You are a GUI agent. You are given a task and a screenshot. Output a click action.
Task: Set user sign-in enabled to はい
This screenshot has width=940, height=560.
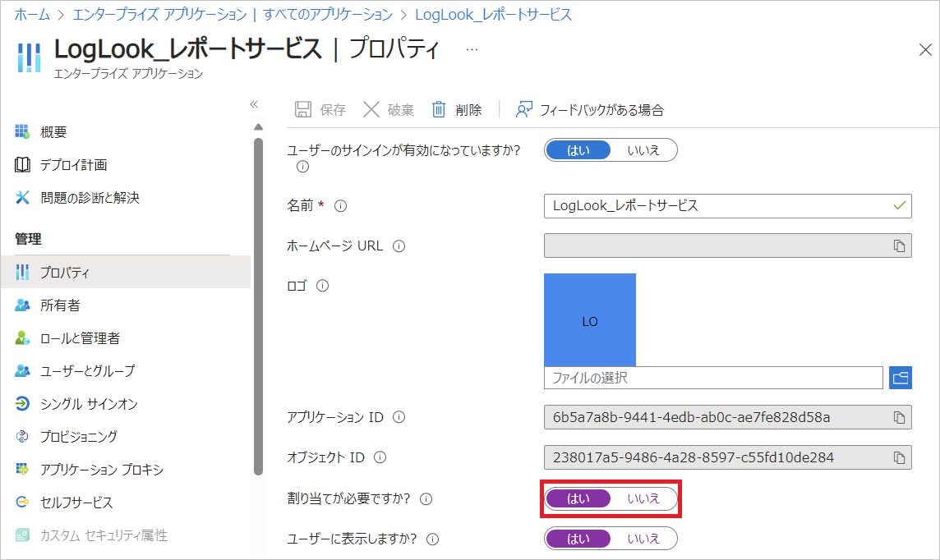578,150
